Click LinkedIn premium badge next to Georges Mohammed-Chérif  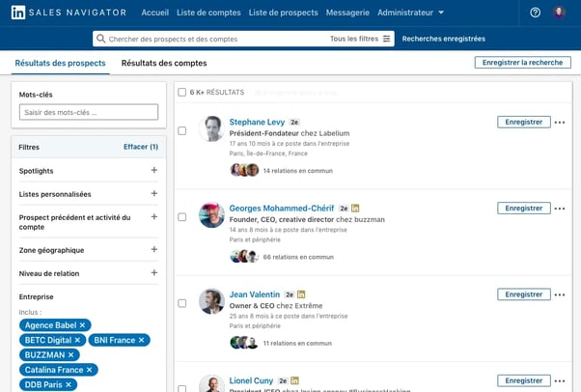pos(355,209)
